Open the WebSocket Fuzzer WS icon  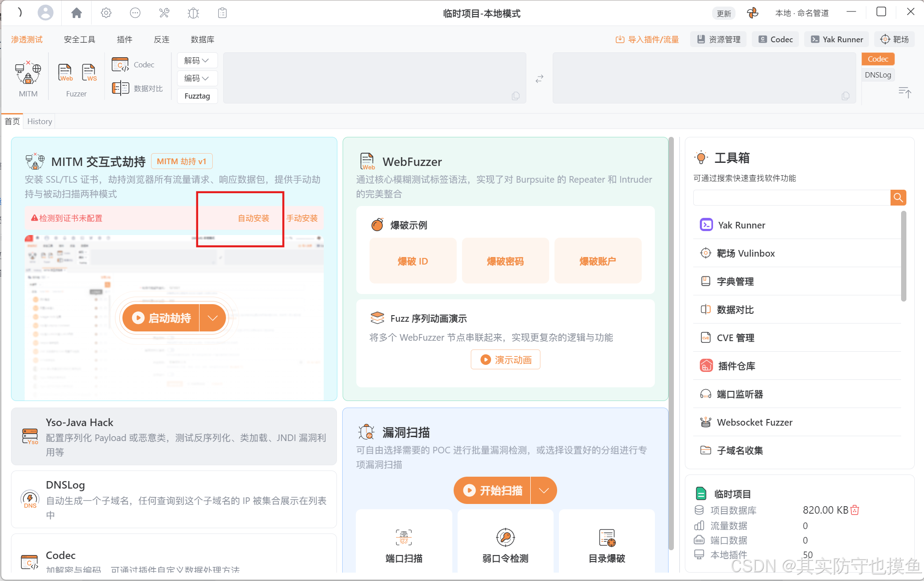pos(89,73)
